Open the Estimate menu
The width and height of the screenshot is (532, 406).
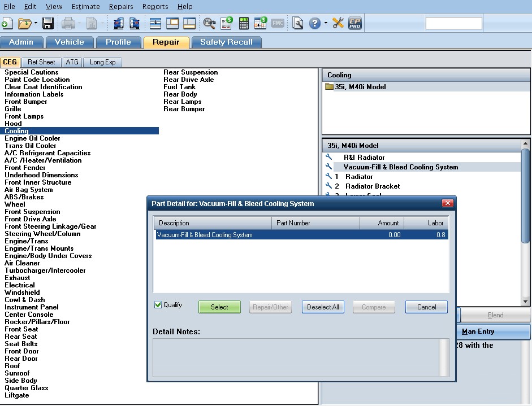(85, 6)
